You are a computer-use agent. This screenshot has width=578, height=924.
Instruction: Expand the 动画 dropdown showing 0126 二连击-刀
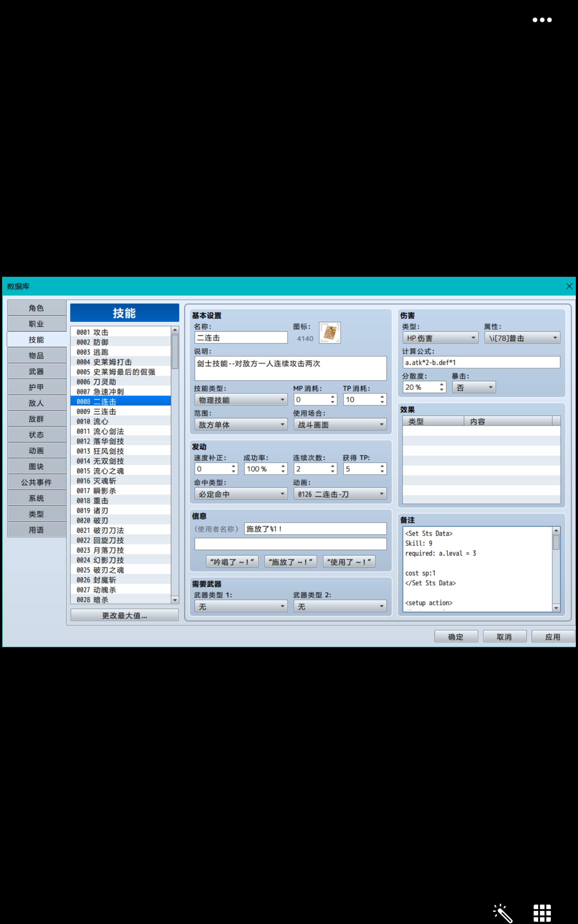click(340, 494)
